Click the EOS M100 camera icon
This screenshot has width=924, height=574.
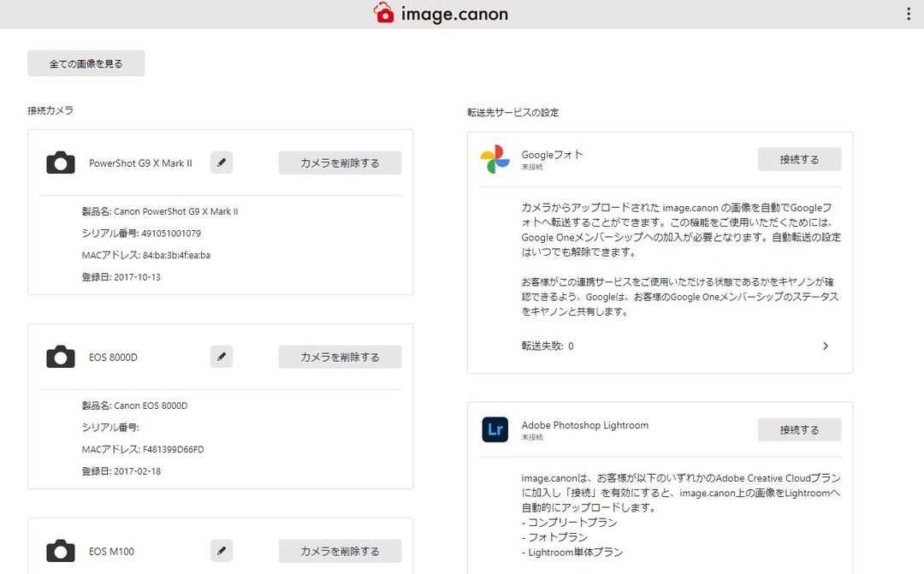pos(61,551)
